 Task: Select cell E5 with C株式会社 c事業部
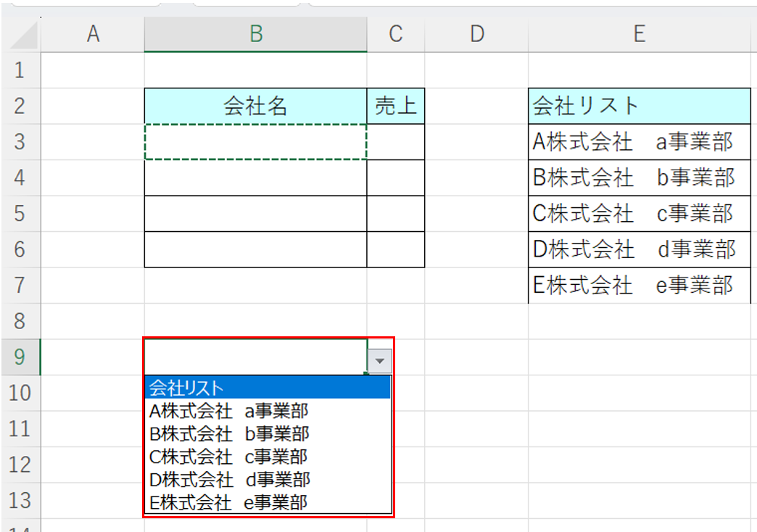[640, 213]
